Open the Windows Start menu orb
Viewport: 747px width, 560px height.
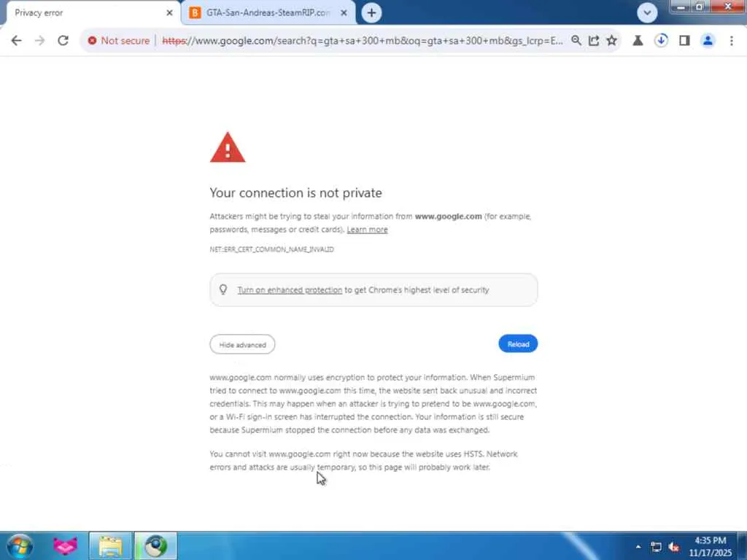point(20,545)
